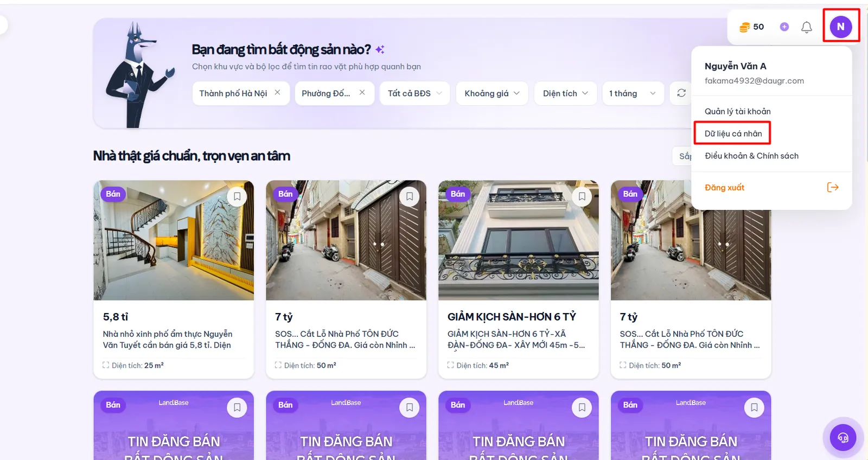Click the purple plus add-coins icon

(784, 27)
